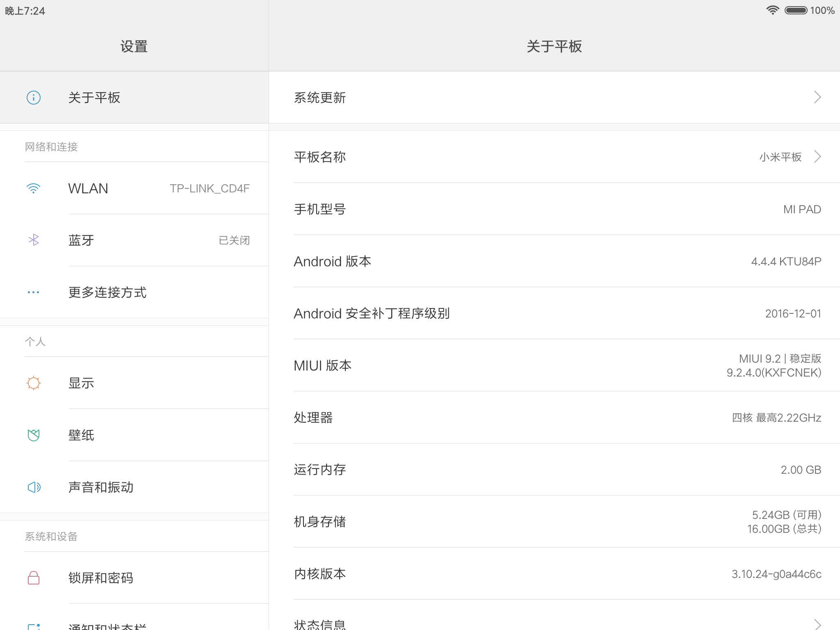
Task: Tap the 已关闭 Bluetooth status
Action: pos(234,240)
